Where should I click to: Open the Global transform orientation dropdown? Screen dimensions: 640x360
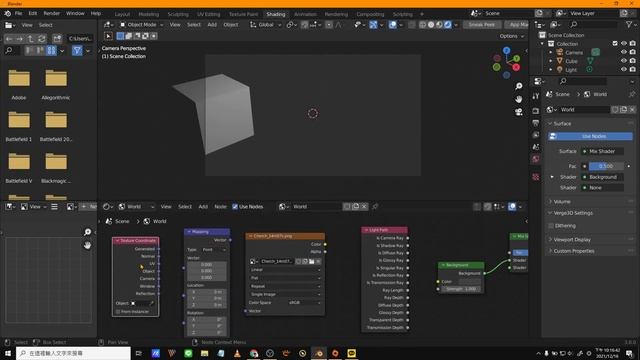pyautogui.click(x=266, y=25)
